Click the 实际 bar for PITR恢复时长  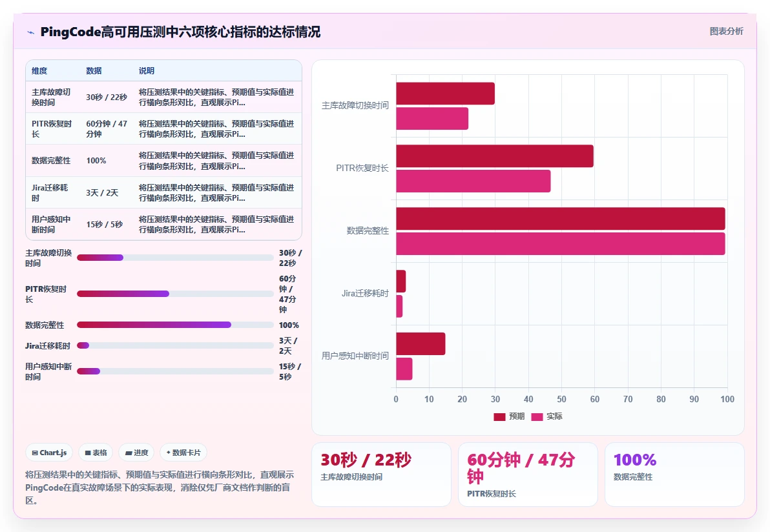click(x=473, y=181)
